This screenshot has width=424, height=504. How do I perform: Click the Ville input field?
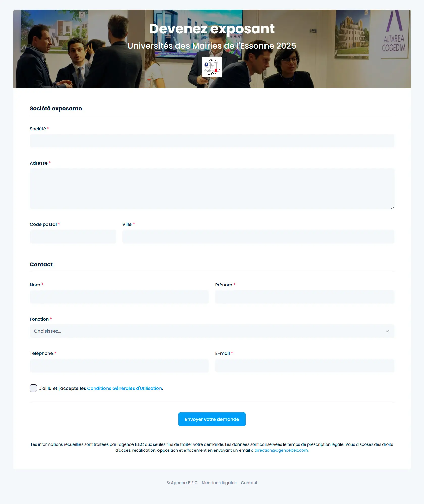tap(258, 236)
